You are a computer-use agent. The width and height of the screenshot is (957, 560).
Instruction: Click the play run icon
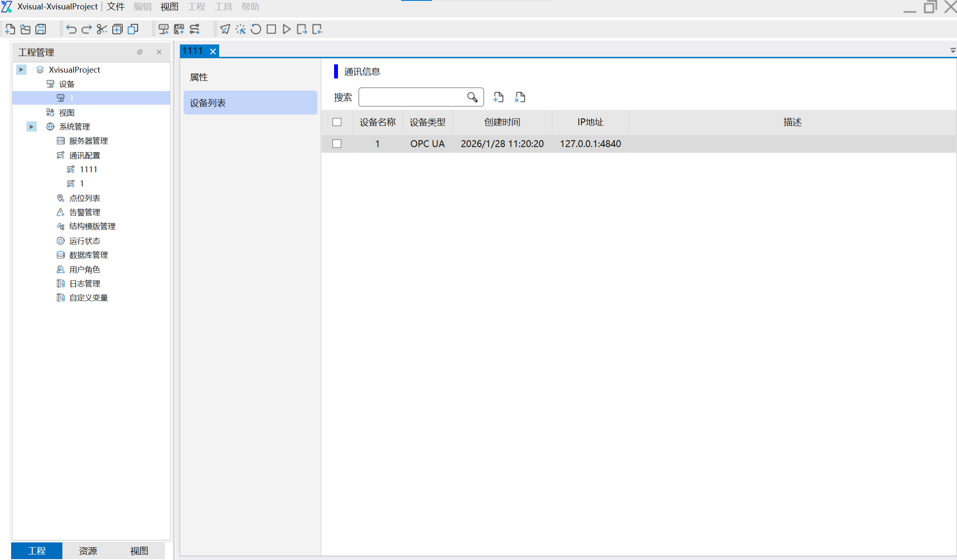pos(287,29)
